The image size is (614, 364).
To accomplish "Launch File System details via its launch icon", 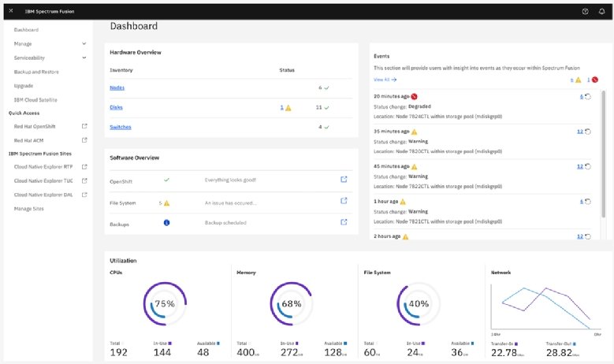I will pos(344,201).
